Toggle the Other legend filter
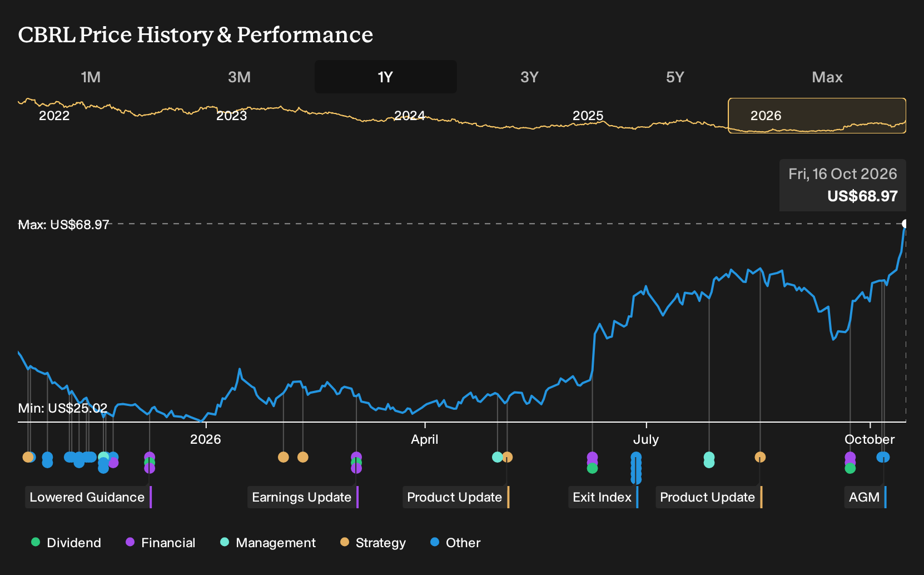The height and width of the screenshot is (575, 924). pyautogui.click(x=455, y=543)
